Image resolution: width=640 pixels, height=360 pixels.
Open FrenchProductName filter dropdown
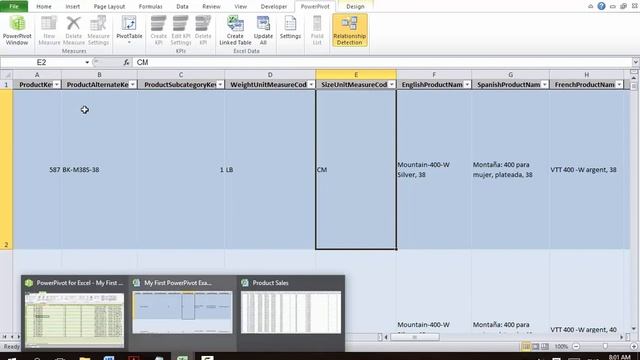[619, 84]
